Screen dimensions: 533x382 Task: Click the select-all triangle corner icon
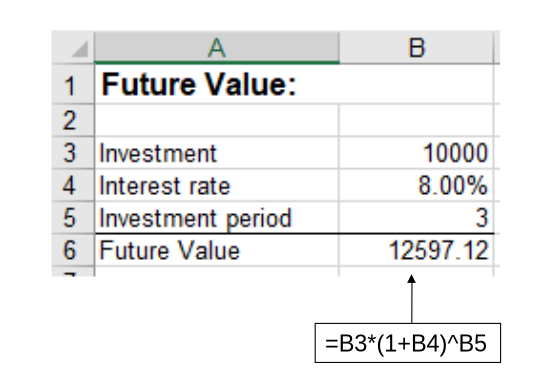tap(80, 49)
